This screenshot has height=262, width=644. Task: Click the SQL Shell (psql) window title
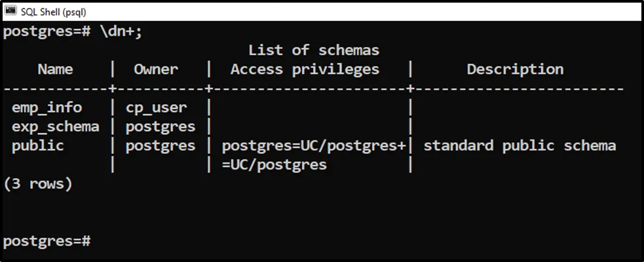[x=53, y=12]
